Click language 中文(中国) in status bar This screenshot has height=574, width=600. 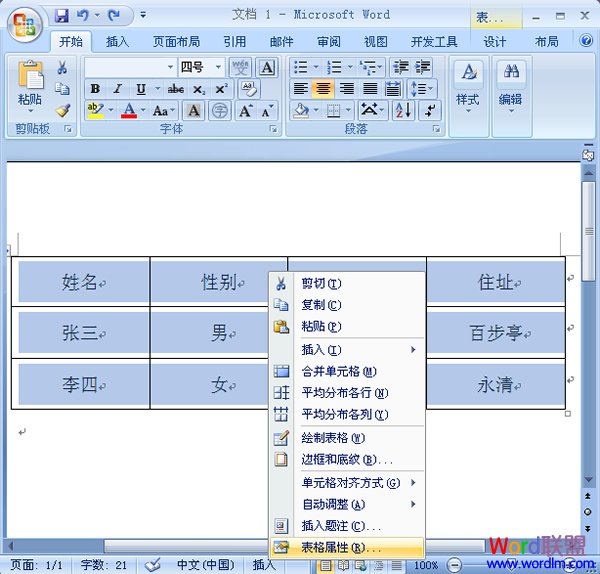[205, 565]
